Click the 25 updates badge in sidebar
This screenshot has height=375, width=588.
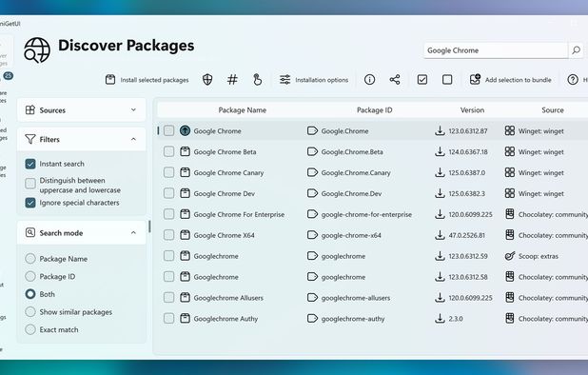coord(9,76)
